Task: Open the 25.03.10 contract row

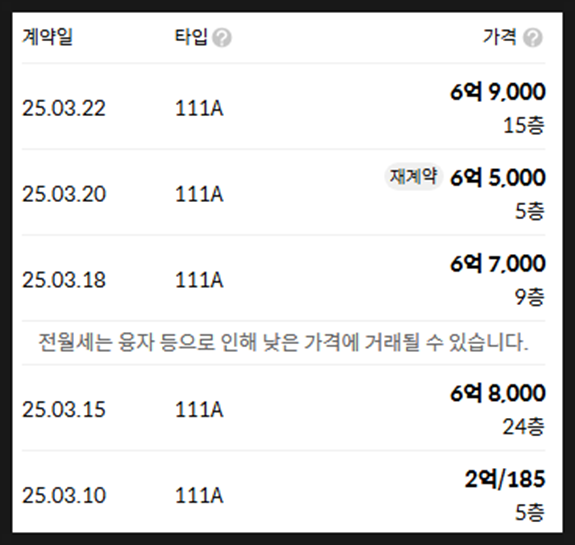Action: (x=283, y=492)
